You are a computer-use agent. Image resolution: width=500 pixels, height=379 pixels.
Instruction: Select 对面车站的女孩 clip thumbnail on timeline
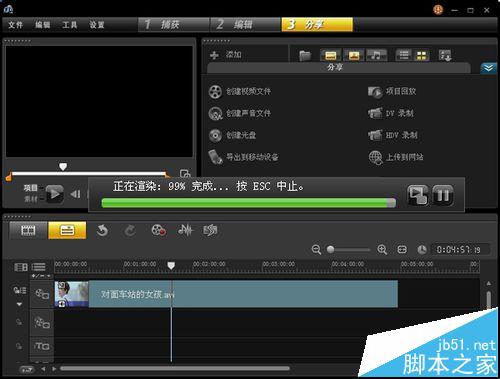72,294
